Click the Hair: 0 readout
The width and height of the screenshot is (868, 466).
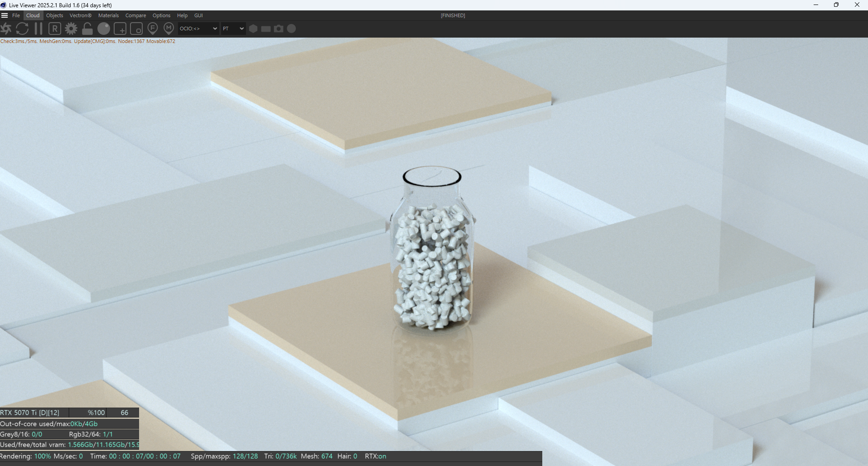click(x=347, y=456)
